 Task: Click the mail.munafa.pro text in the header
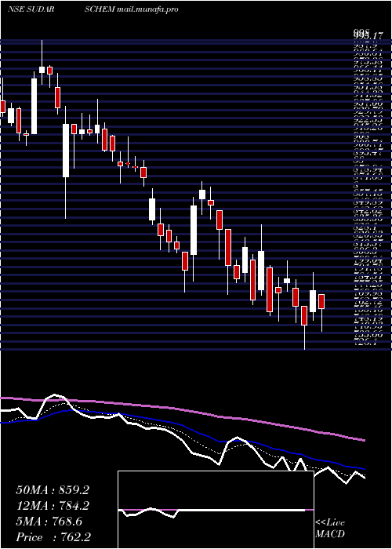point(147,9)
